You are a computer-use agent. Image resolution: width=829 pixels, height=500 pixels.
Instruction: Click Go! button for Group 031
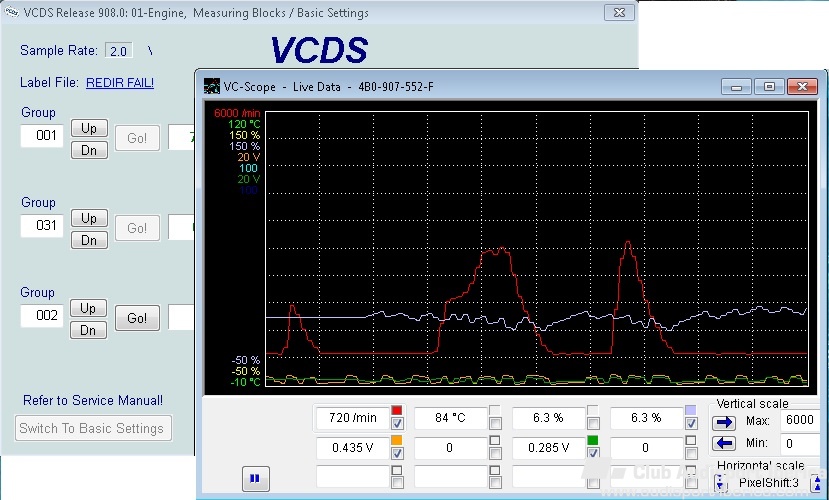(137, 228)
